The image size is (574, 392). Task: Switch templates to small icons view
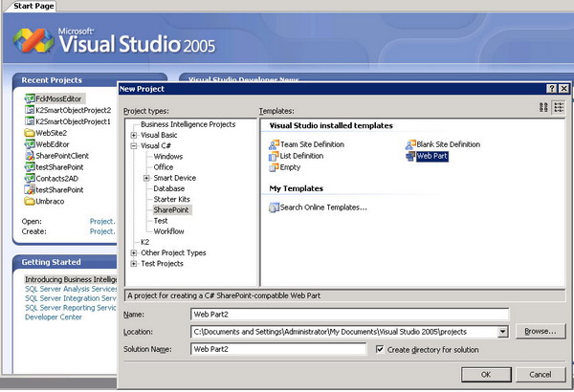point(559,107)
